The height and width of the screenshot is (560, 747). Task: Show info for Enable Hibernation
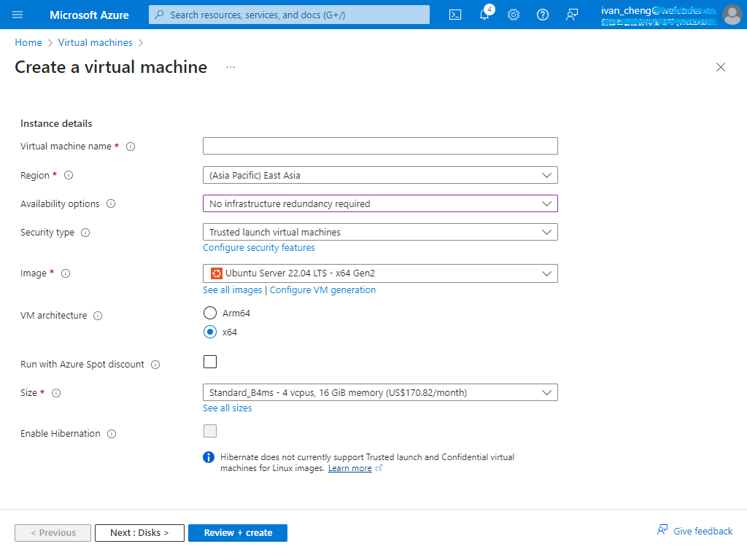click(112, 434)
